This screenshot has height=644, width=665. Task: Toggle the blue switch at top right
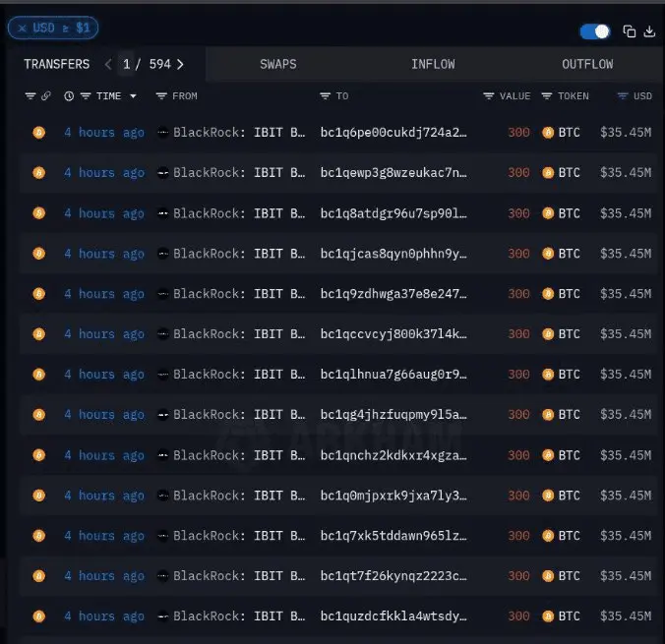[595, 31]
